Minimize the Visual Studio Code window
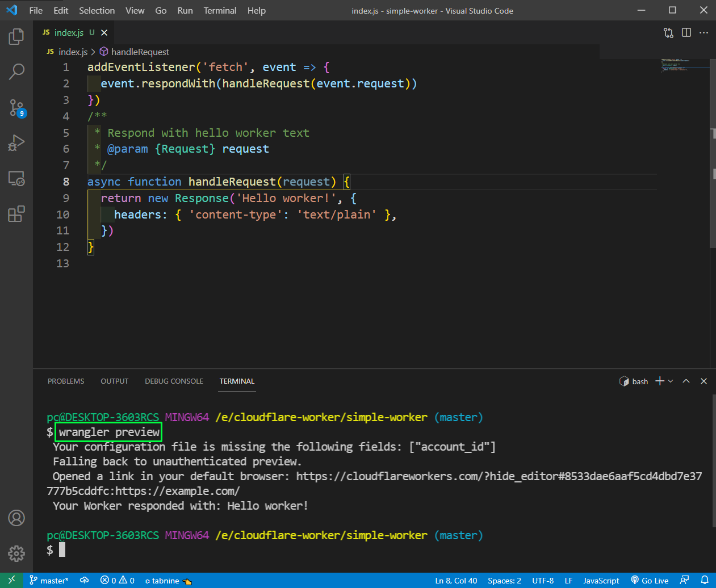The image size is (716, 588). pyautogui.click(x=642, y=10)
